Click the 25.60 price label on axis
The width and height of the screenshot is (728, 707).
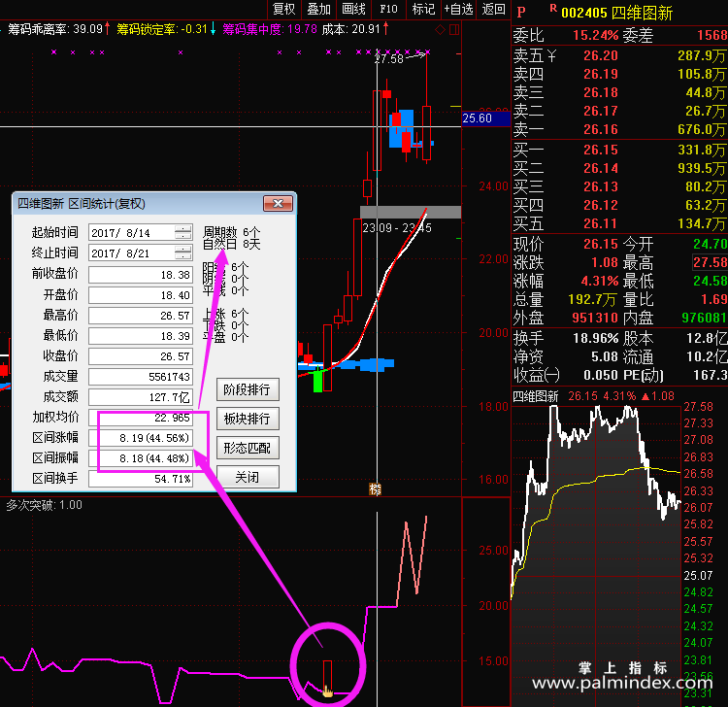click(485, 118)
